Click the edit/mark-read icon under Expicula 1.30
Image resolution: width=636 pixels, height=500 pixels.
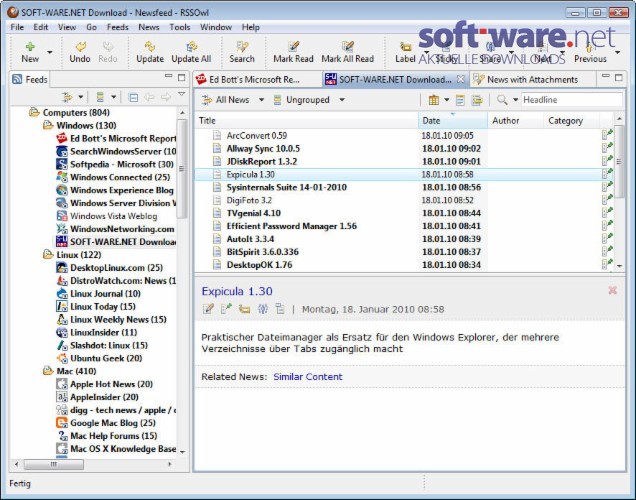[208, 309]
